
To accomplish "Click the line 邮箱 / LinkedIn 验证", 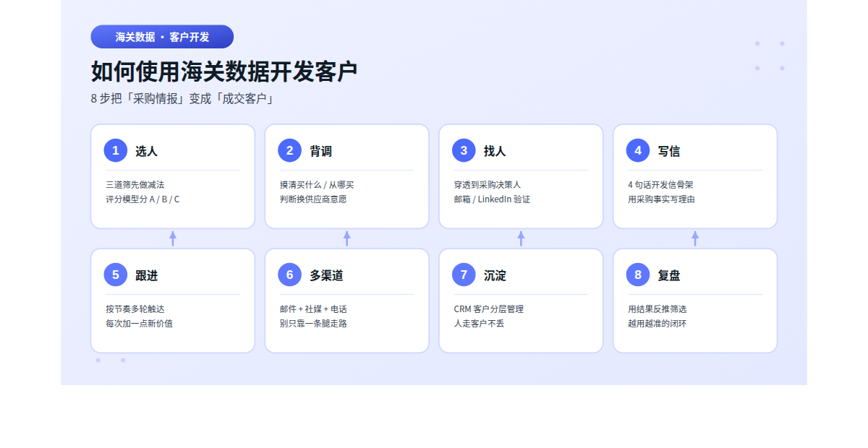I will pyautogui.click(x=492, y=199).
